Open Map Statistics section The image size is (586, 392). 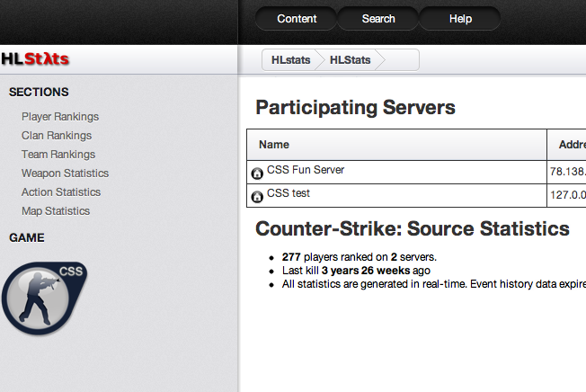point(56,210)
